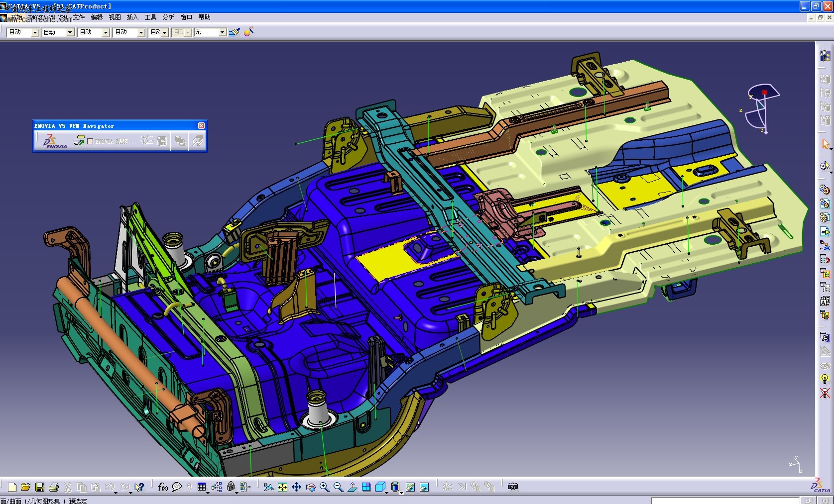The image size is (834, 504).
Task: Select the Rotate view tool
Action: click(310, 487)
